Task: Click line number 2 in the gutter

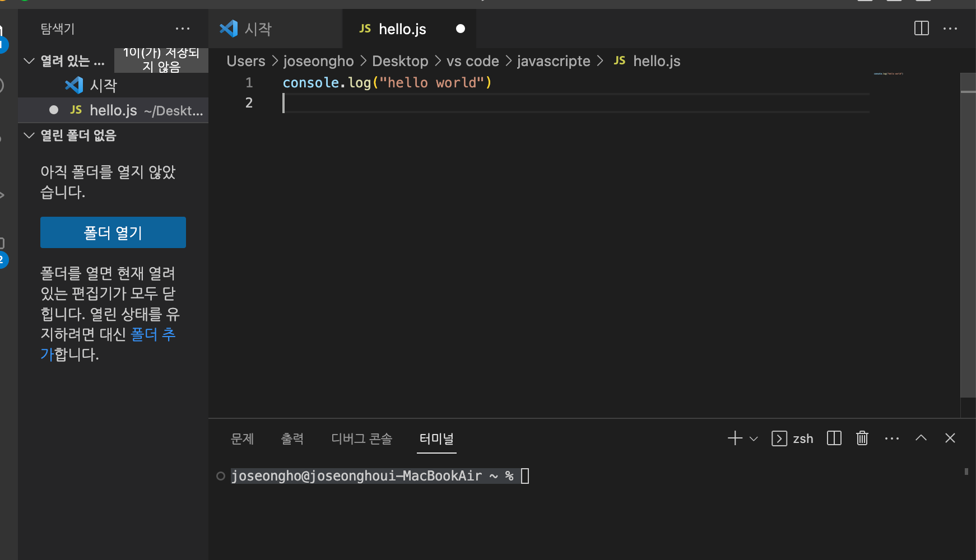Action: point(249,103)
